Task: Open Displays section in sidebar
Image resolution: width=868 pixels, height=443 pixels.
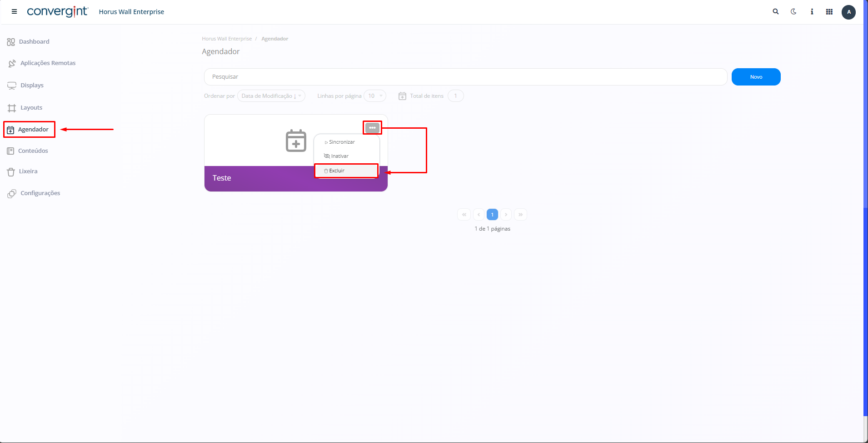Action: pyautogui.click(x=32, y=86)
